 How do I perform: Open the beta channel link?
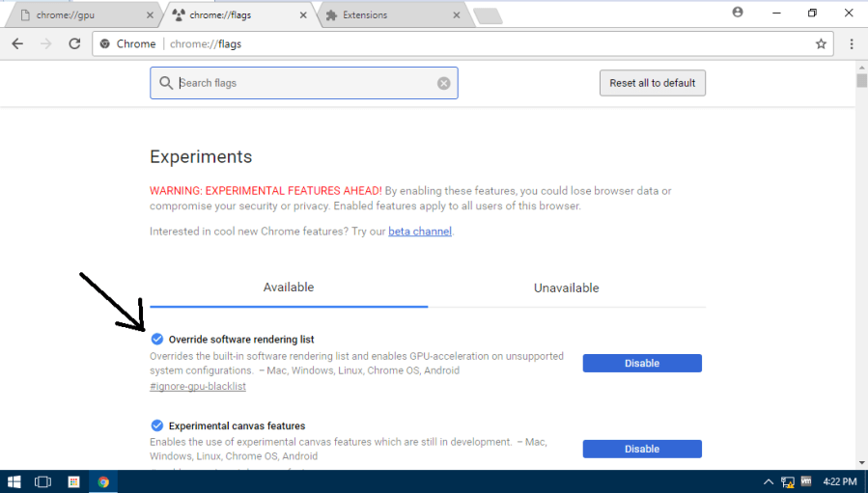[x=420, y=232]
